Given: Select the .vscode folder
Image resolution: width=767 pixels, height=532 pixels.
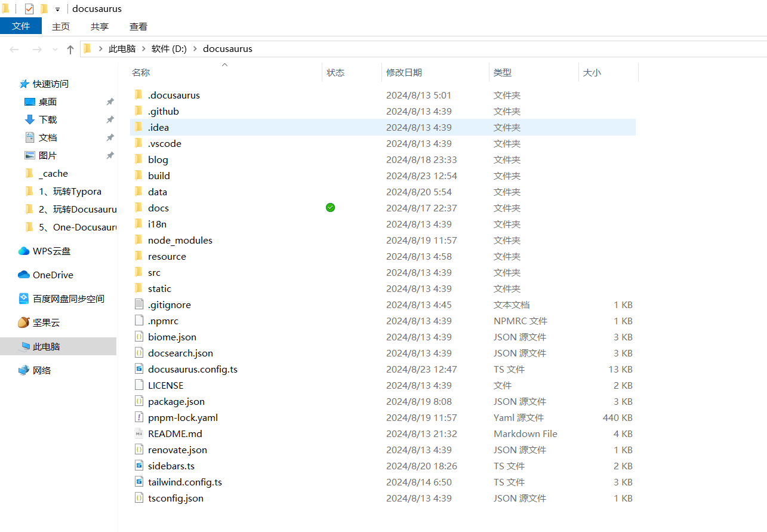Looking at the screenshot, I should tap(164, 144).
